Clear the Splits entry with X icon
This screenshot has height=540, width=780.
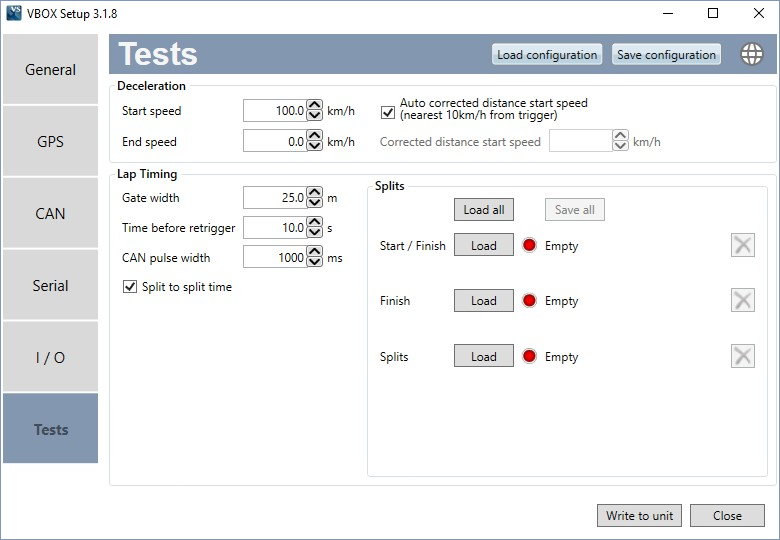[x=743, y=356]
